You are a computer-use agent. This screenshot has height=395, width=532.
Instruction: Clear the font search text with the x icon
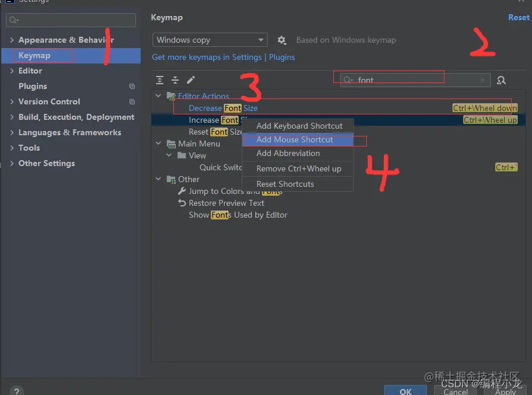pos(483,80)
